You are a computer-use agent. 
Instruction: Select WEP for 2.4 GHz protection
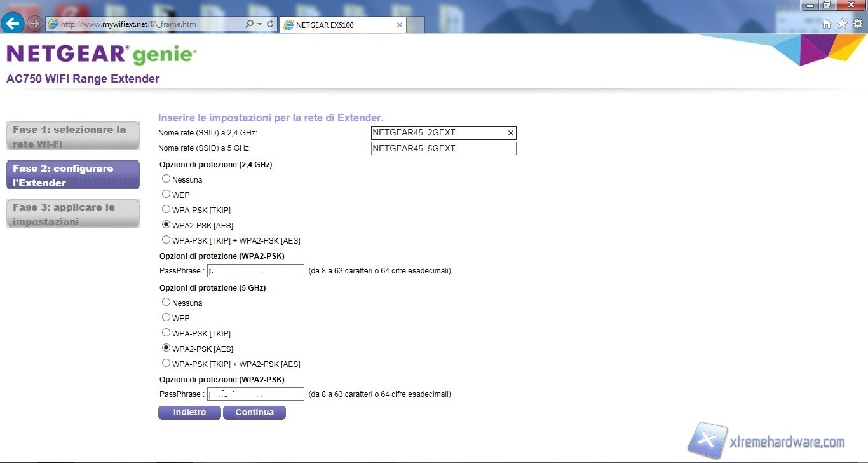click(x=166, y=194)
